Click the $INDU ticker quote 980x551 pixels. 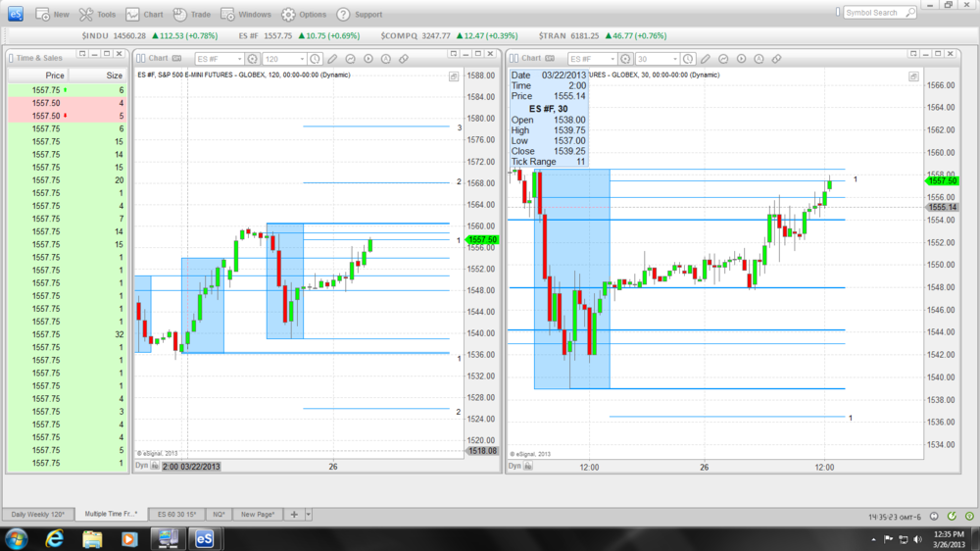click(150, 35)
